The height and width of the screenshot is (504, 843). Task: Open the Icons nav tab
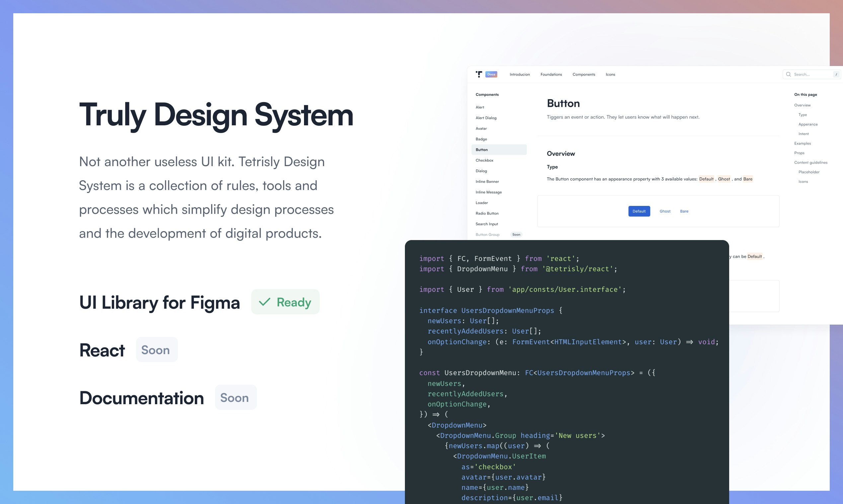(x=610, y=74)
